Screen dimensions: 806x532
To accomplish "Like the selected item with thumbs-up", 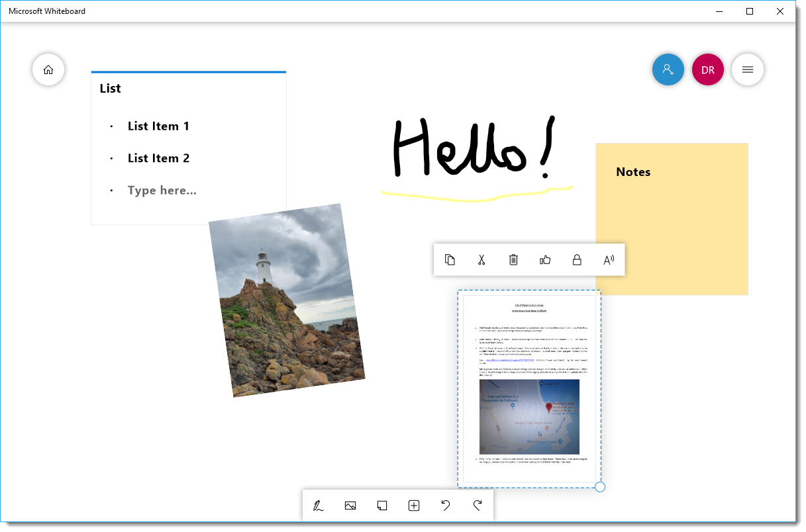I will [545, 260].
